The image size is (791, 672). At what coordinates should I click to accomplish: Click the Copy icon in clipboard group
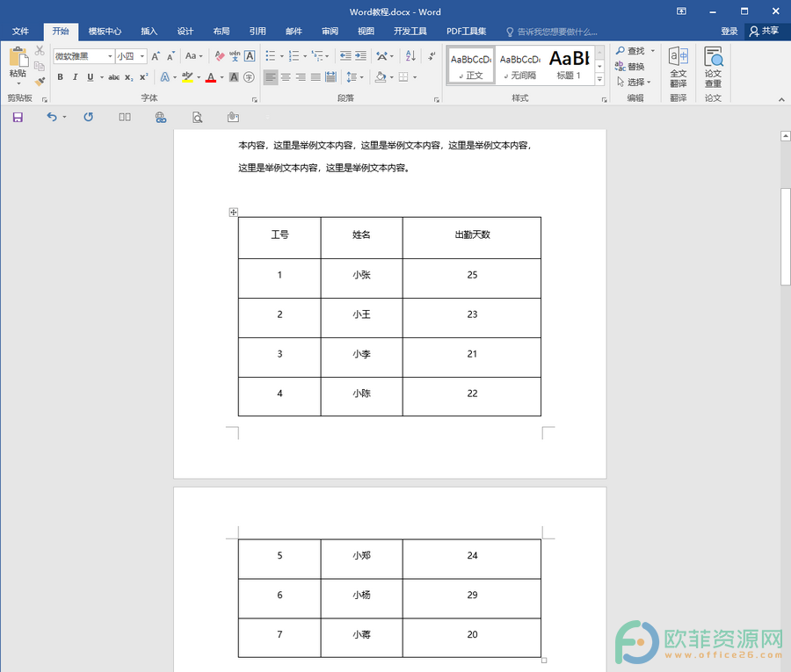coord(40,66)
